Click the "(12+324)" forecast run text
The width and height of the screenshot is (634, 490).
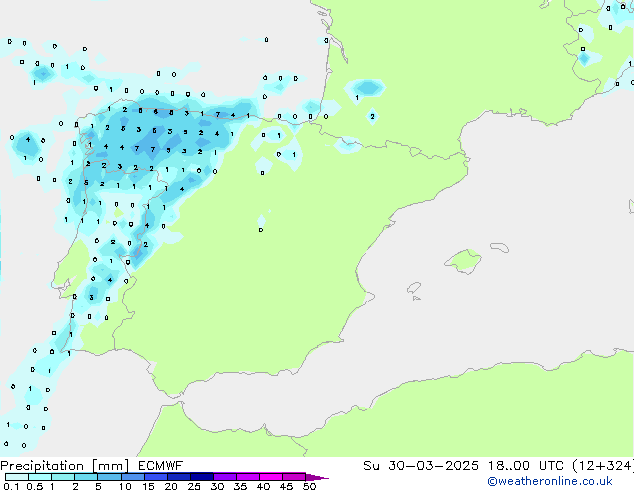click(x=603, y=466)
